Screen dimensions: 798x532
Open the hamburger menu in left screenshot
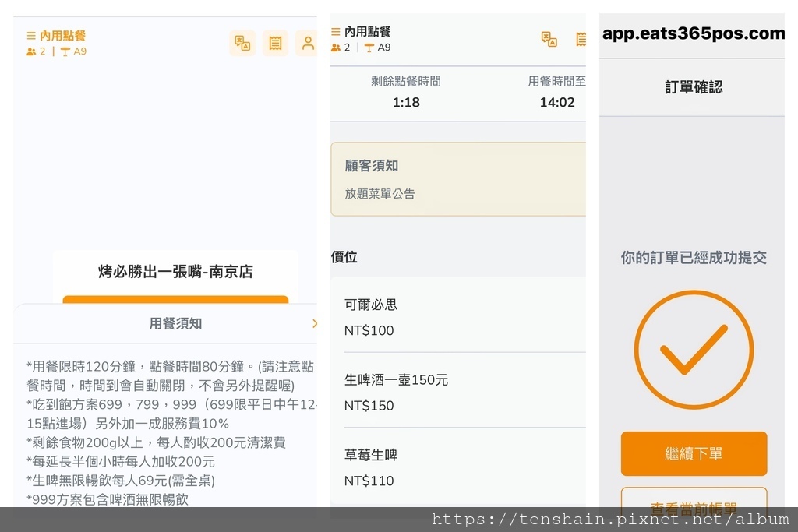31,36
